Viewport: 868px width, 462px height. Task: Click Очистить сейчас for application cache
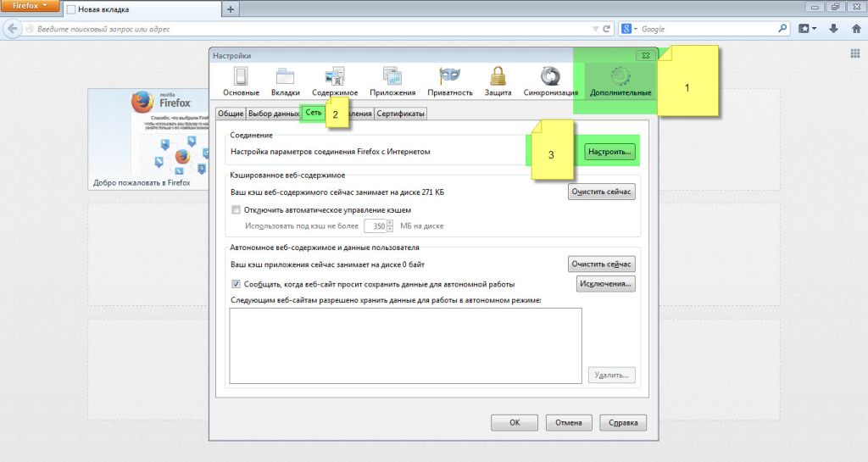601,264
